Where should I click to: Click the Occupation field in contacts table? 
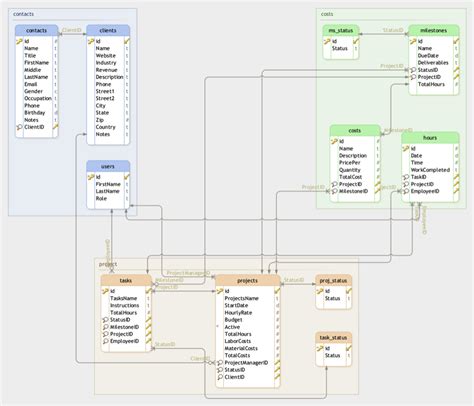[37, 98]
